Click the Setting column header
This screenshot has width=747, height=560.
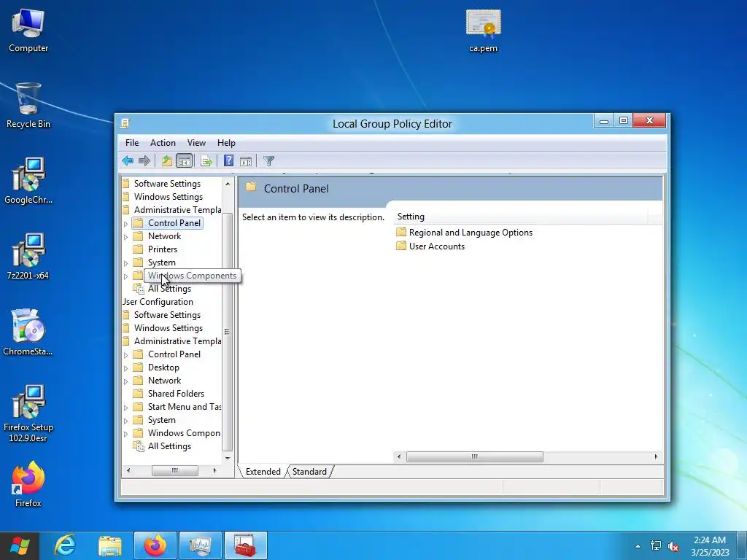click(x=520, y=217)
